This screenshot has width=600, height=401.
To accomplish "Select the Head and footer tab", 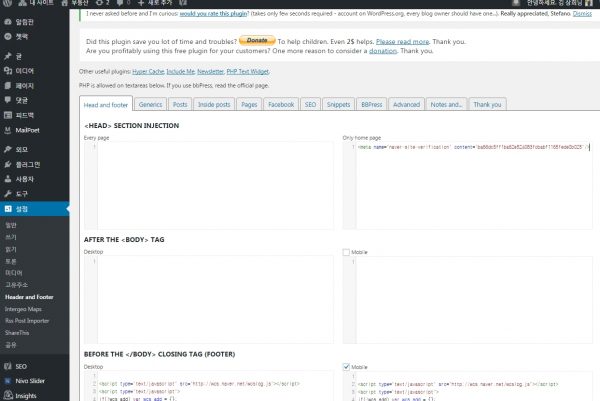I will (x=106, y=104).
